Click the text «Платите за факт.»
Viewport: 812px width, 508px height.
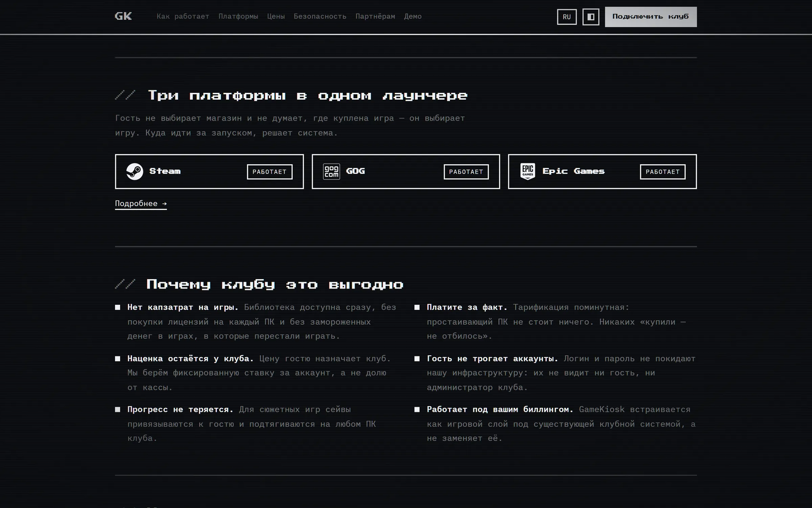pyautogui.click(x=467, y=307)
